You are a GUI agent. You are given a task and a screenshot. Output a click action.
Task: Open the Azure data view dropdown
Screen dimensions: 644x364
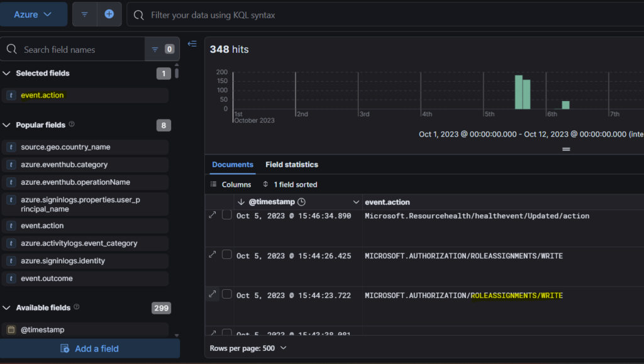(33, 14)
